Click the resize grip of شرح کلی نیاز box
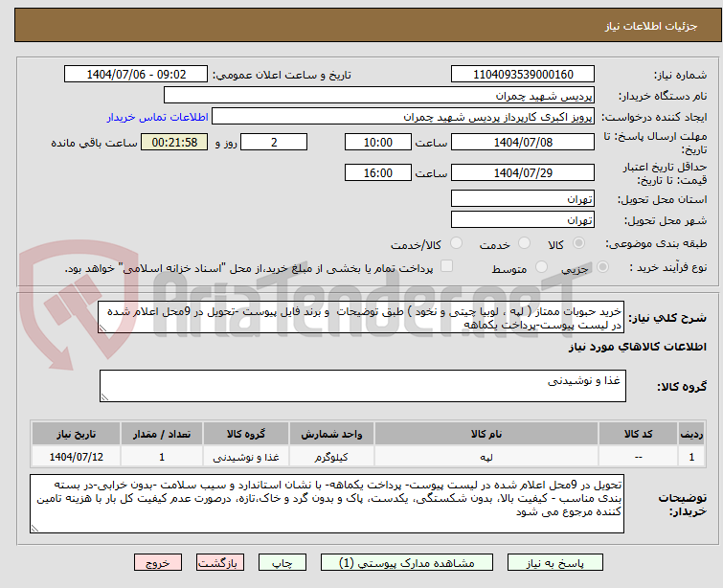The width and height of the screenshot is (723, 588). pos(102,328)
